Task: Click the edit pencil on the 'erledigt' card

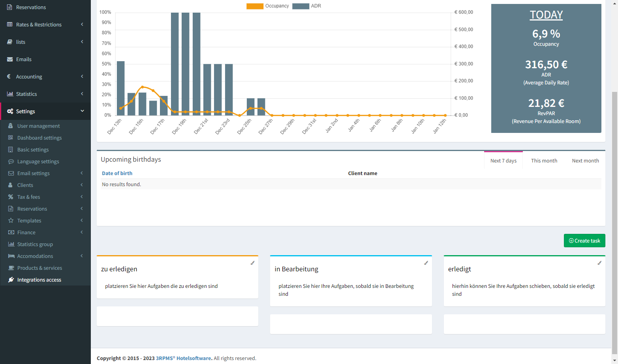Action: click(x=599, y=263)
